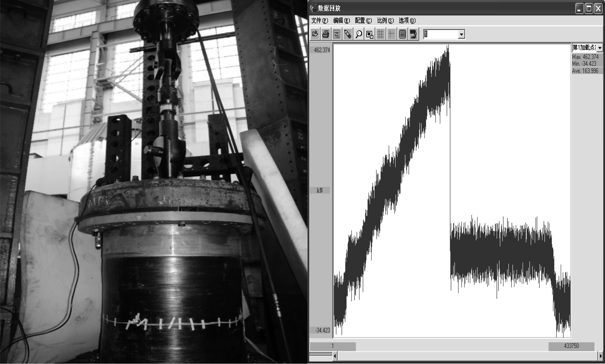Toggle the grid lines icon
The image size is (605, 364).
click(380, 34)
